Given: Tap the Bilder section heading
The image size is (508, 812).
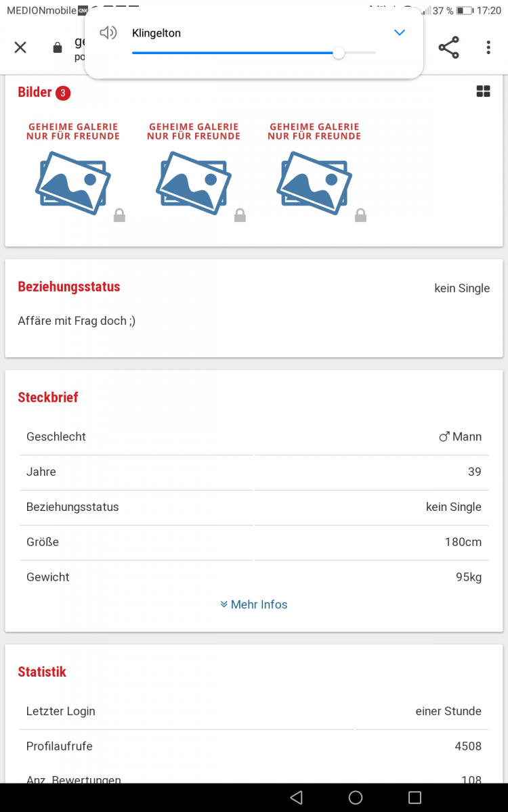Looking at the screenshot, I should (x=35, y=92).
